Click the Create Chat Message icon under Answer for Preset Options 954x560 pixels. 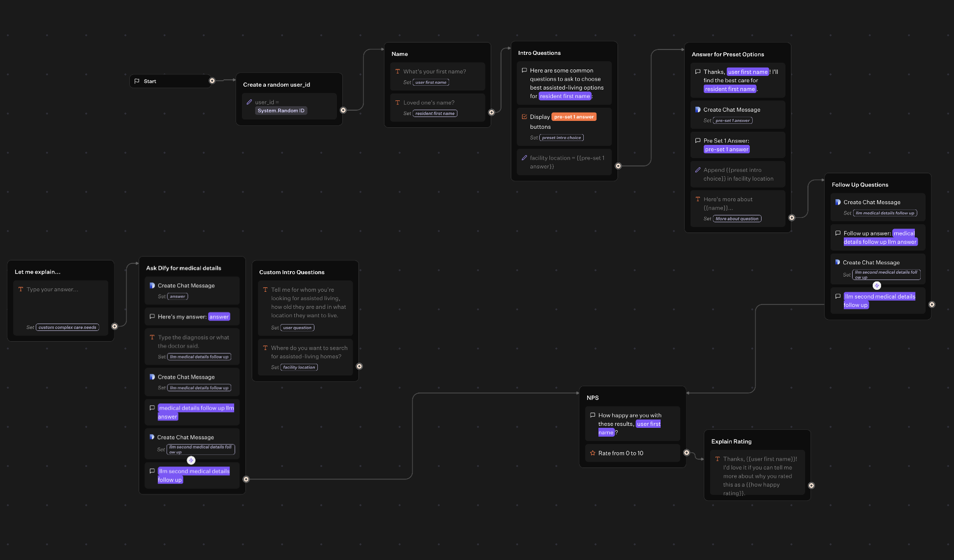[x=698, y=109]
